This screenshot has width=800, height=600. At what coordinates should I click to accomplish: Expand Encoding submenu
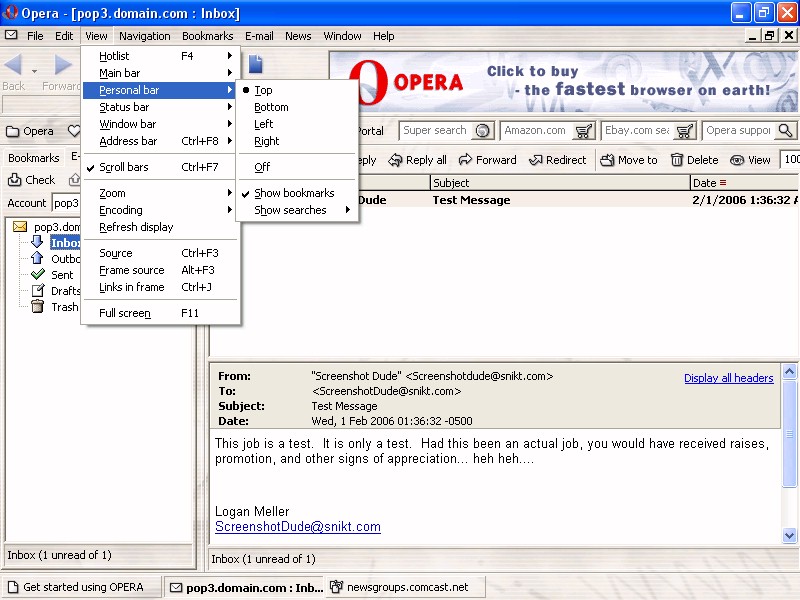pos(160,210)
